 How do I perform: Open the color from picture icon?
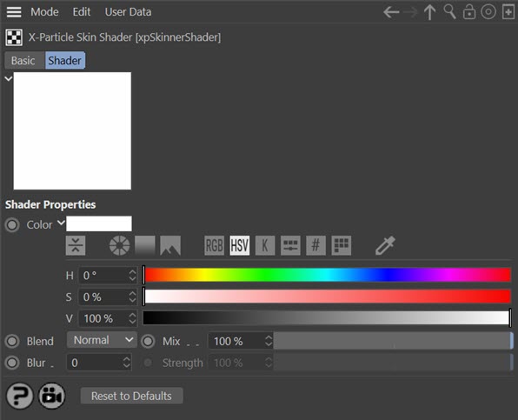click(170, 245)
